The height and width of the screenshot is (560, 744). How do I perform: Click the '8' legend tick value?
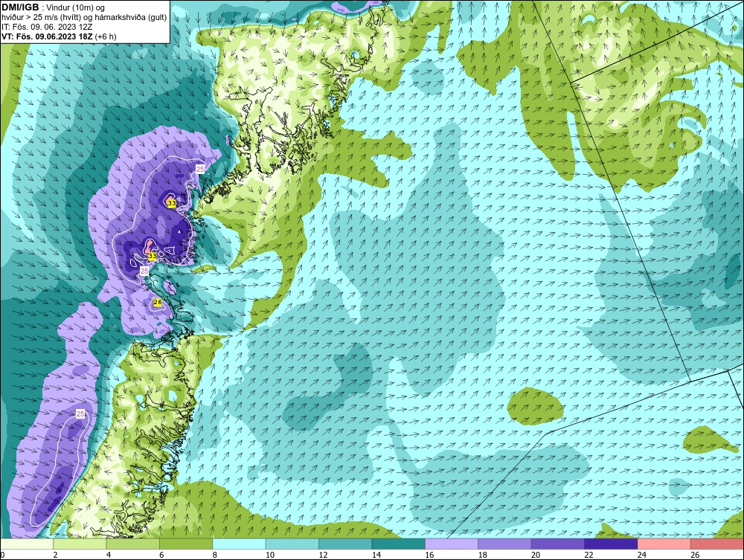(215, 555)
